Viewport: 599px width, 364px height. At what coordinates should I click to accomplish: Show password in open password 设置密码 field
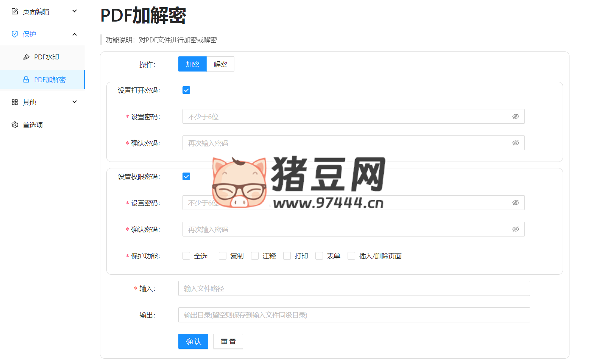pyautogui.click(x=515, y=117)
